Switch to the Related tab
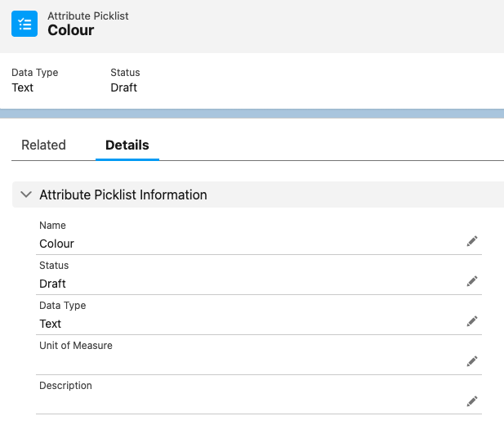This screenshot has height=425, width=504. click(x=43, y=145)
